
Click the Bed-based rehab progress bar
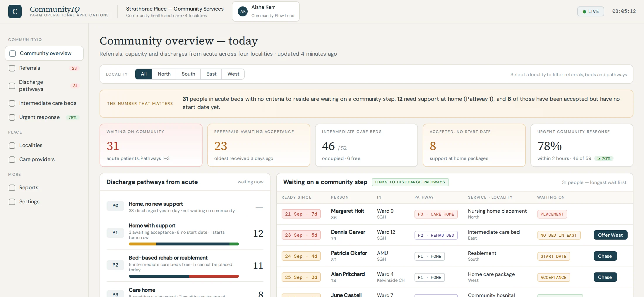[x=184, y=276]
